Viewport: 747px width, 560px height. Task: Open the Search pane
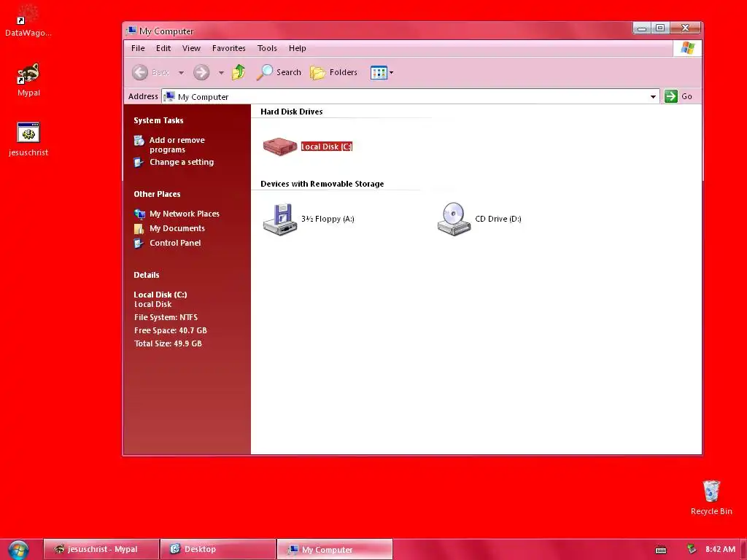tap(279, 72)
